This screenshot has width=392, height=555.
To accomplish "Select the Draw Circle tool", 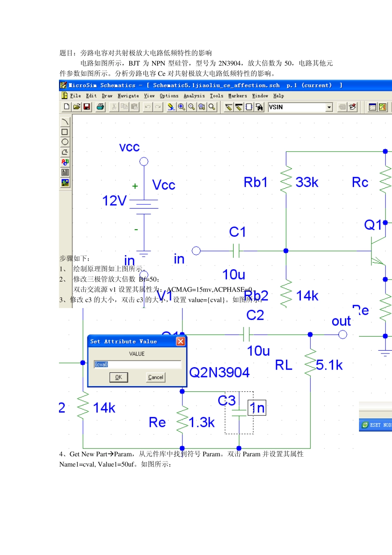I will tap(65, 142).
